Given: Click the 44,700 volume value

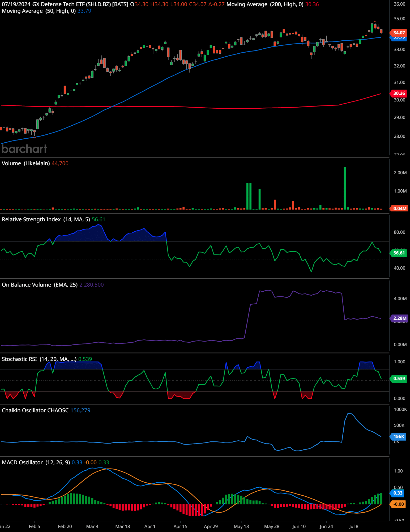Looking at the screenshot, I should 60,163.
